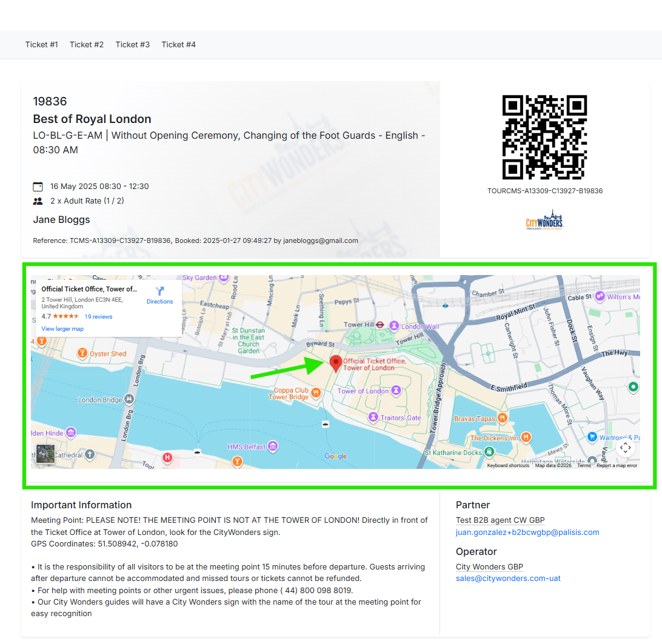
Task: Click the Best of Royal London title
Action: [92, 119]
